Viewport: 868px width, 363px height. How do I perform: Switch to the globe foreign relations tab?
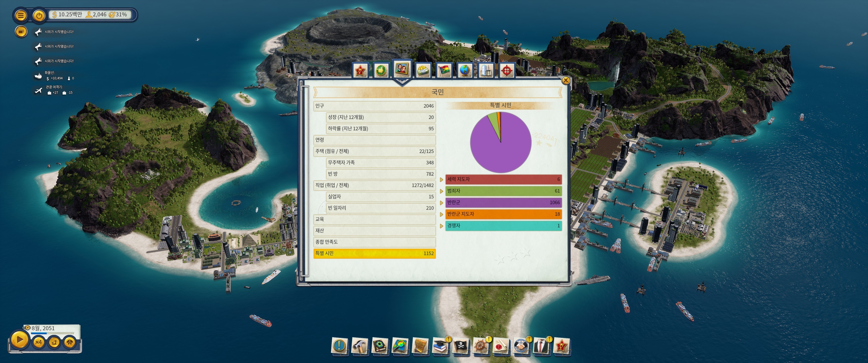coord(465,70)
